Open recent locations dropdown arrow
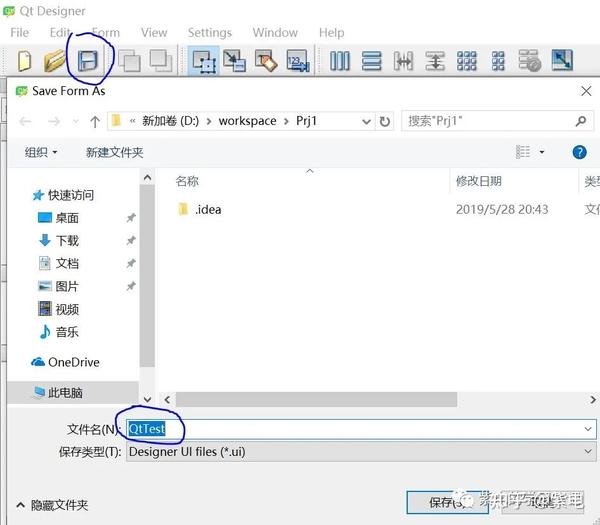This screenshot has height=525, width=600. point(76,122)
